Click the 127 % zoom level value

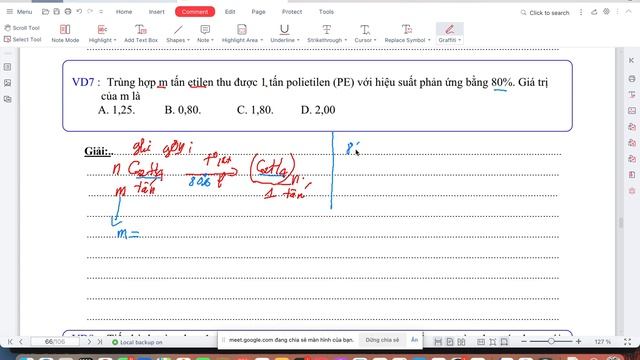[603, 342]
